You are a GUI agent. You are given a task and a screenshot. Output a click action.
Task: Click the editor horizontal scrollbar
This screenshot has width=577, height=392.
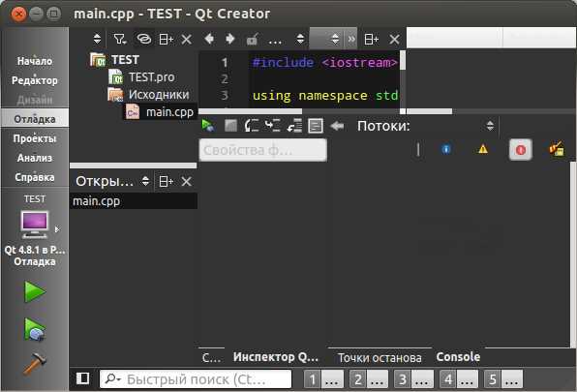pos(250,111)
